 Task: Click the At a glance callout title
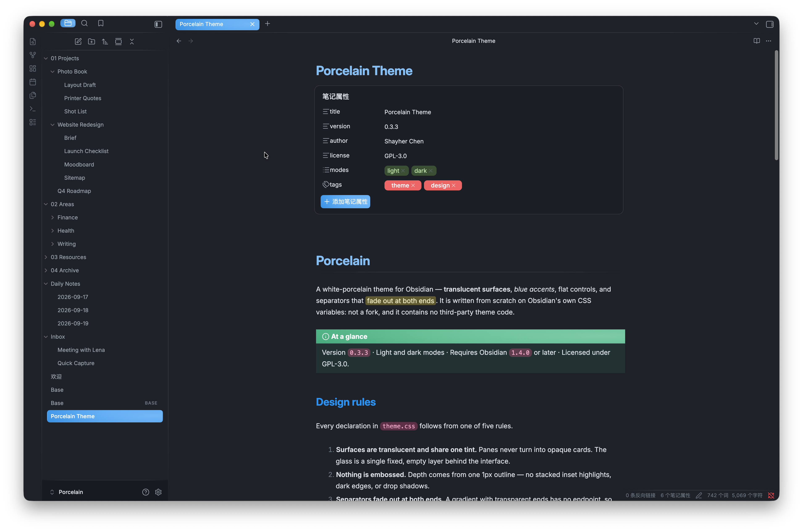coord(349,337)
